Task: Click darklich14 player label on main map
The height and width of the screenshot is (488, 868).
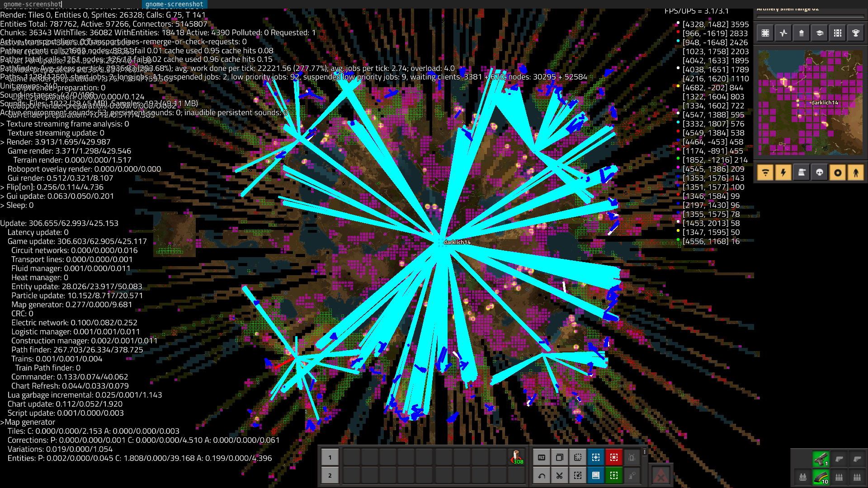Action: point(457,242)
